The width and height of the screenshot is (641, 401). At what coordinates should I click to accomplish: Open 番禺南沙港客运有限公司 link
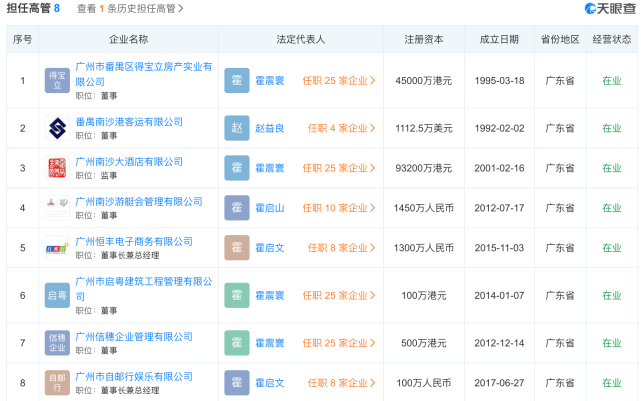(x=129, y=122)
